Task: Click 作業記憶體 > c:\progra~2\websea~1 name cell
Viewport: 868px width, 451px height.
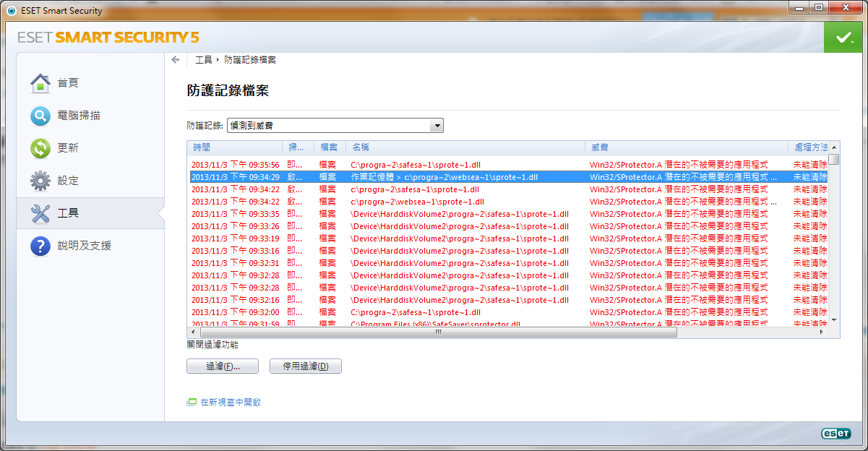Action: coord(444,177)
